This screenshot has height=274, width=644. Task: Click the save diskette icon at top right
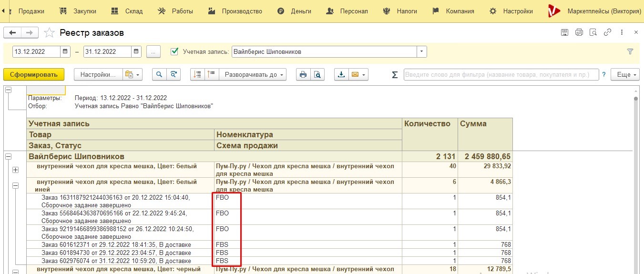pyautogui.click(x=564, y=32)
